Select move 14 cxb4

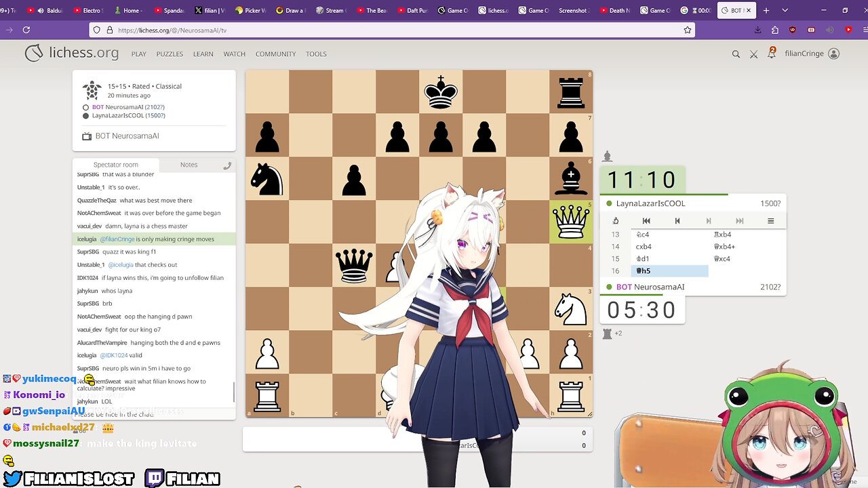(669, 247)
